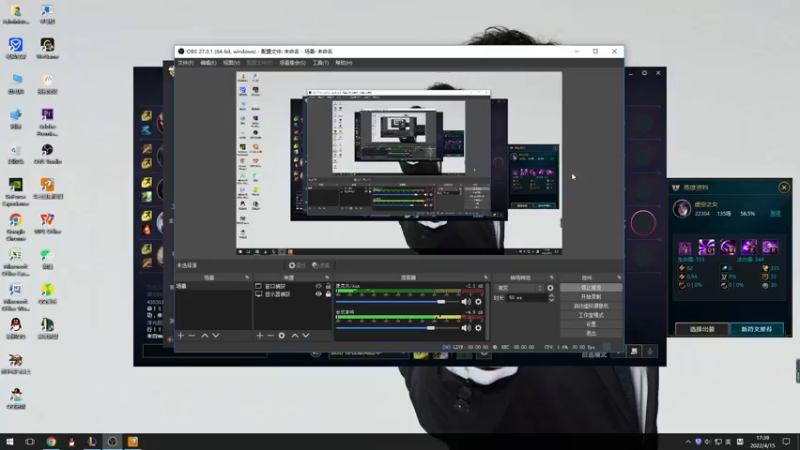Open settings gear in League client title bar
This screenshot has height=450, width=800.
pos(644,73)
